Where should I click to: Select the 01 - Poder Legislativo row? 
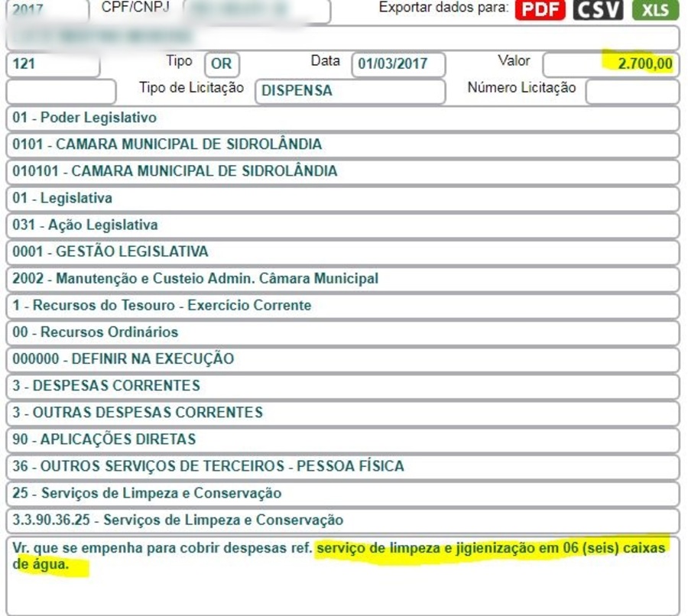pyautogui.click(x=342, y=118)
